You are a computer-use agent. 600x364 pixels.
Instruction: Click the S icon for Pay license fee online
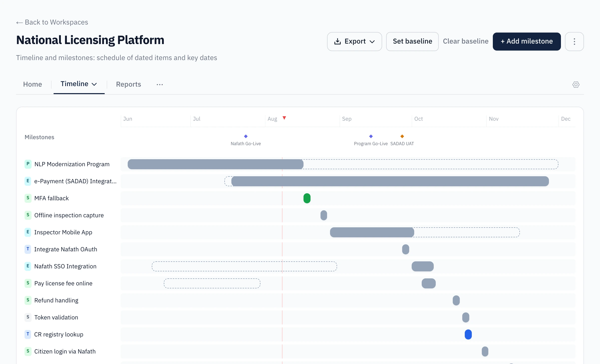pos(28,283)
